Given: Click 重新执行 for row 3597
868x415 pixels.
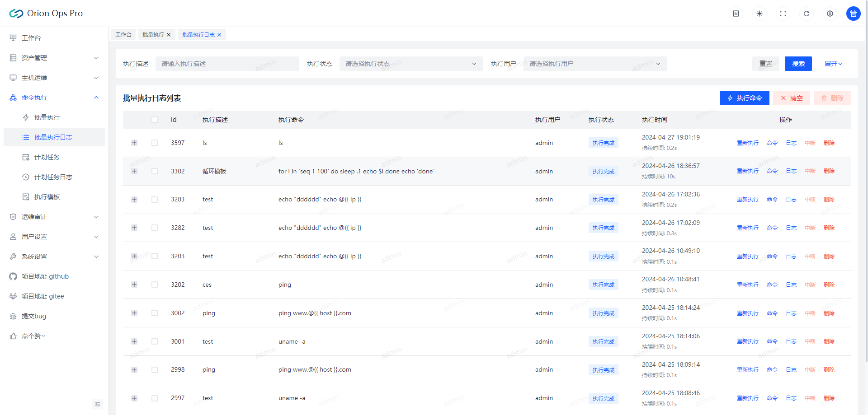Looking at the screenshot, I should point(748,143).
